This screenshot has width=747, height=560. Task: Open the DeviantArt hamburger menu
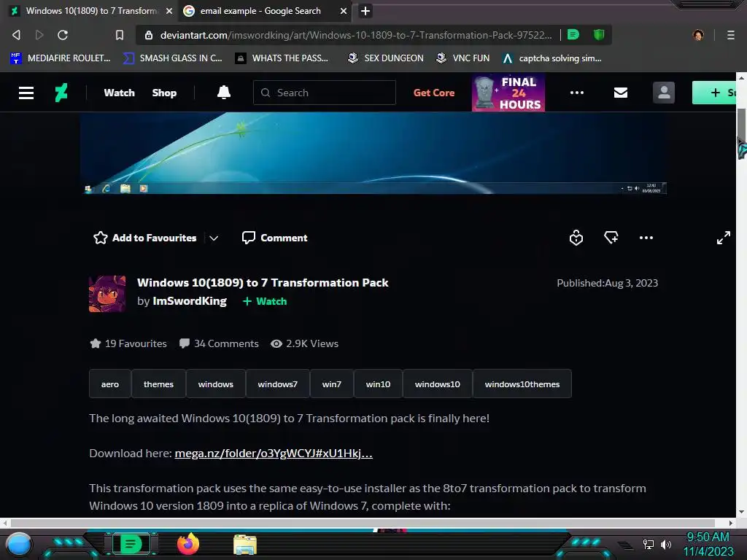point(26,93)
